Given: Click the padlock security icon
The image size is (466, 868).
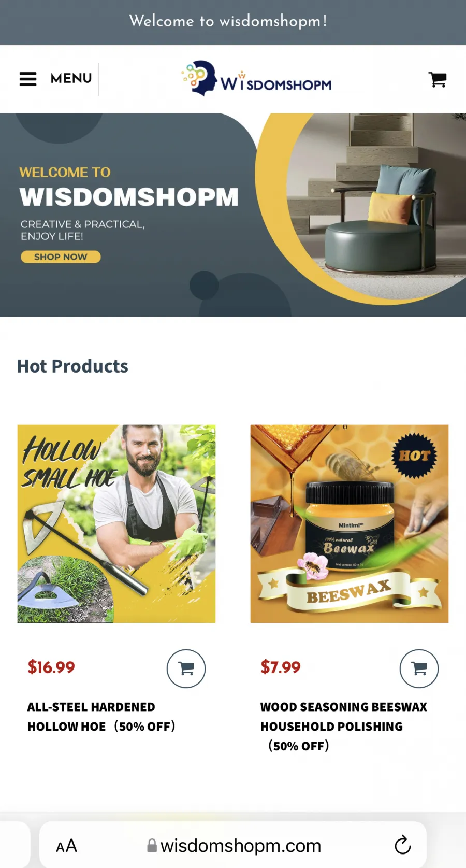Looking at the screenshot, I should 152,846.
